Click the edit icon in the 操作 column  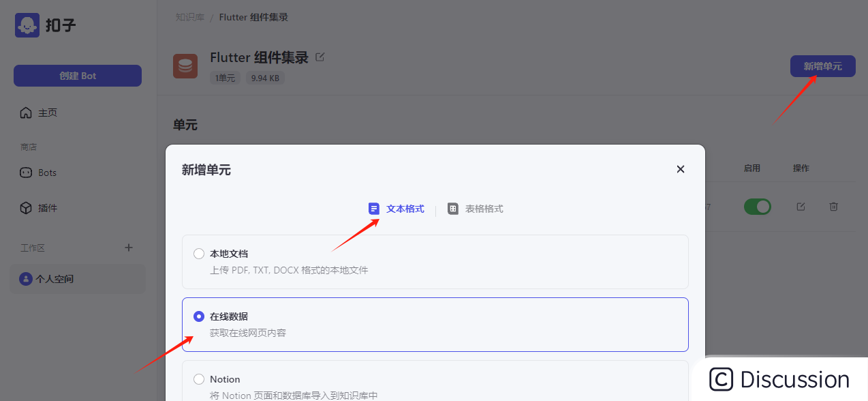801,207
